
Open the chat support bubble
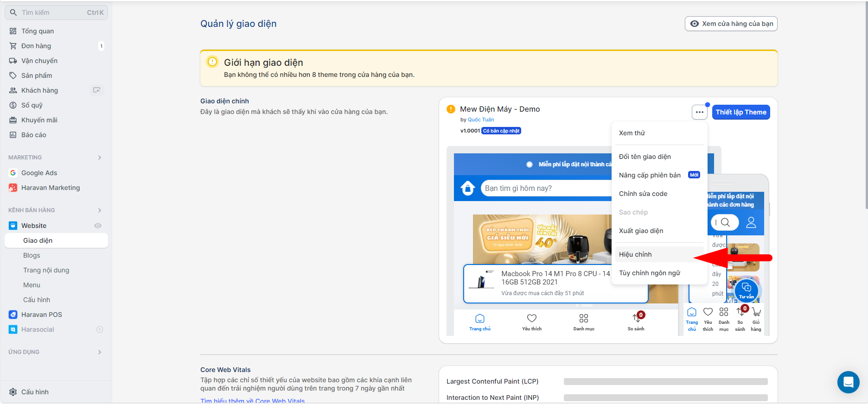(x=848, y=382)
